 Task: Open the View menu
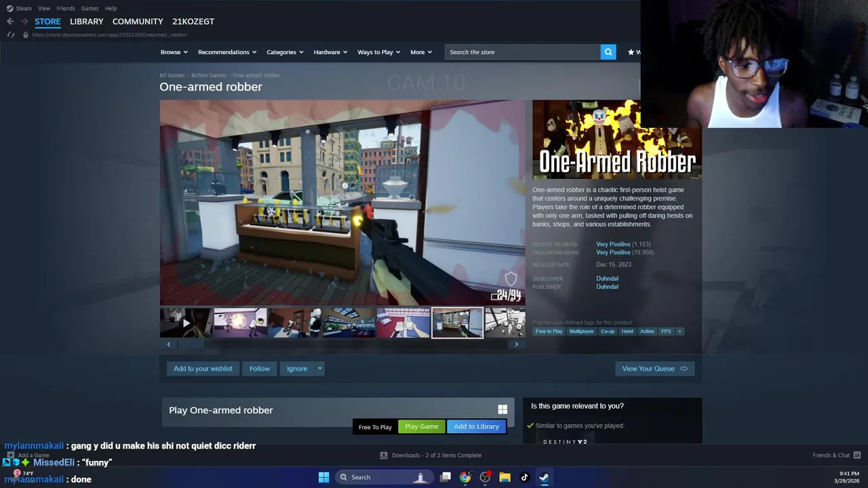pyautogui.click(x=44, y=8)
